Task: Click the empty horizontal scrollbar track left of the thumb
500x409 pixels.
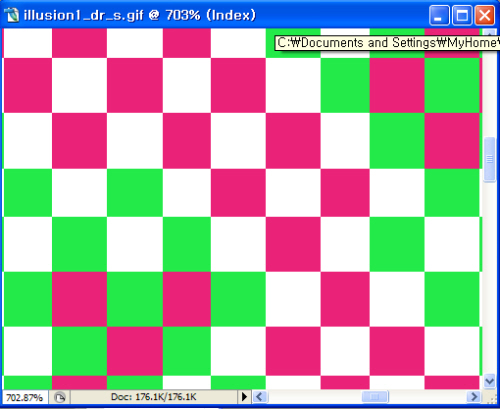Action: click(314, 397)
